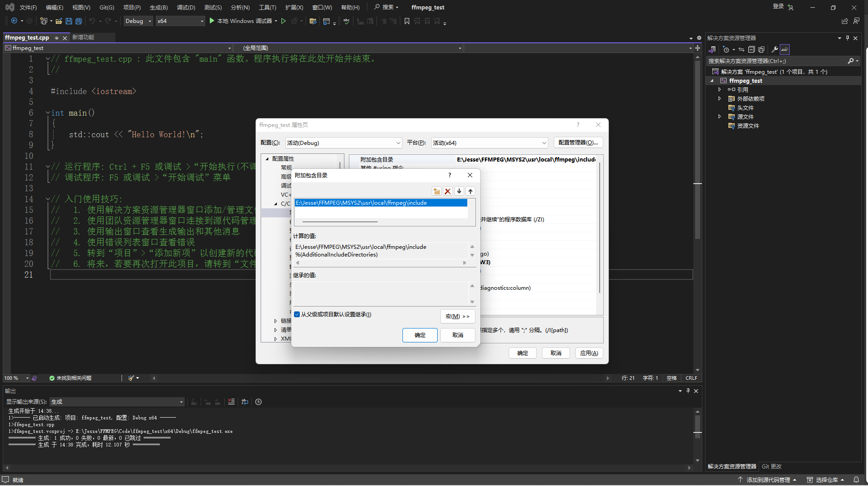The height and width of the screenshot is (486, 868).
Task: Click the start without debugging play icon
Action: tap(284, 21)
